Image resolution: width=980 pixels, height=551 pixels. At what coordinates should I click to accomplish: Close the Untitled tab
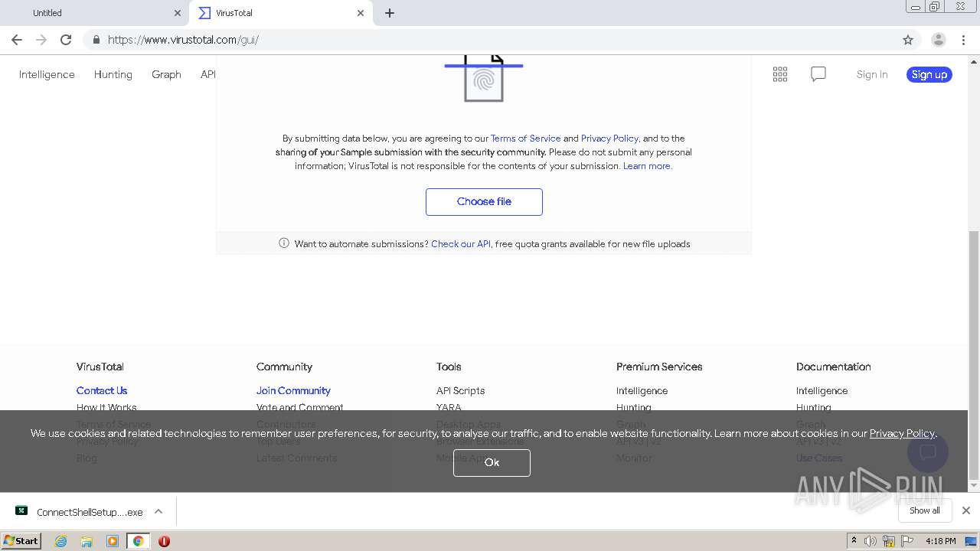coord(178,13)
